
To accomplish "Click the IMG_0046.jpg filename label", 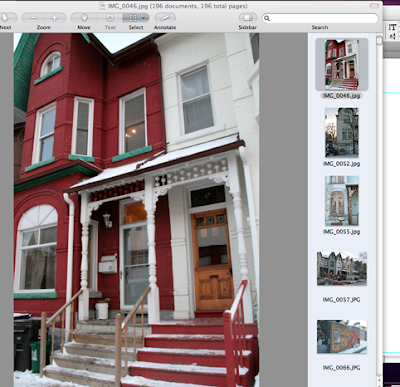I will (342, 96).
